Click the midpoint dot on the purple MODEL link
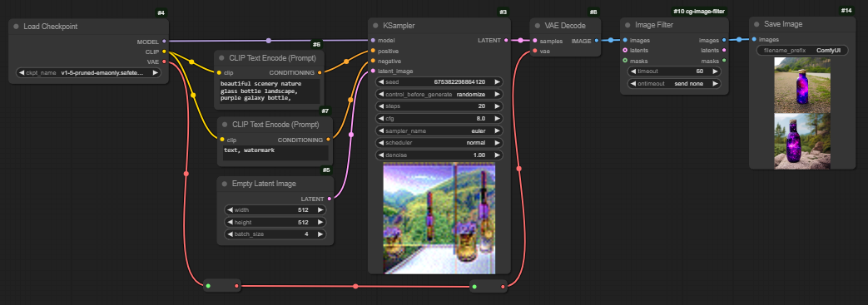868x305 pixels. tap(269, 41)
